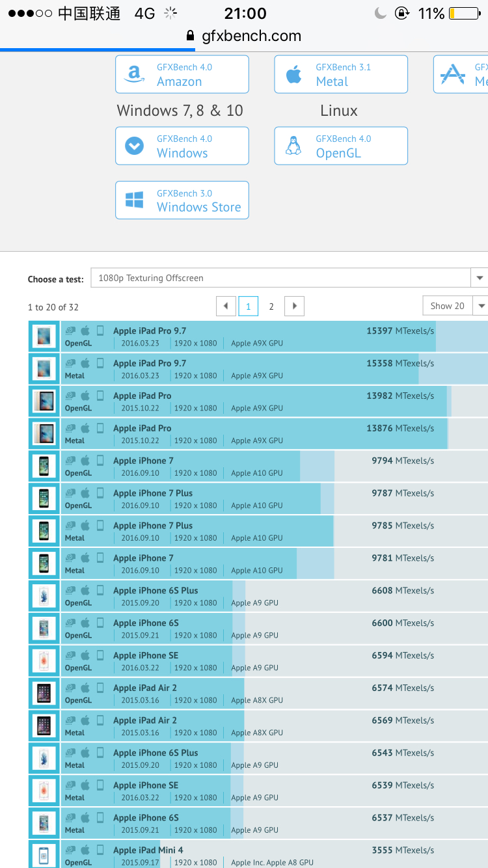Go to next results page arrow
The image size is (488, 868).
pyautogui.click(x=294, y=306)
